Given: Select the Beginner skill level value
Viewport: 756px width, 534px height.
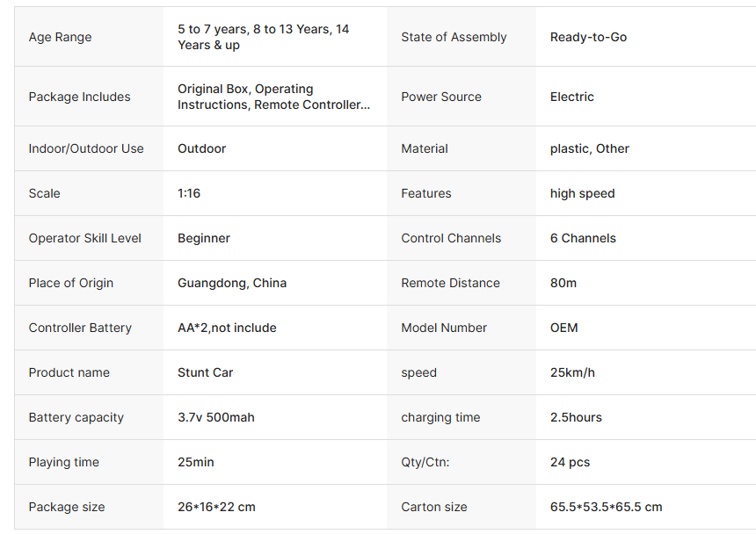Looking at the screenshot, I should pos(203,238).
